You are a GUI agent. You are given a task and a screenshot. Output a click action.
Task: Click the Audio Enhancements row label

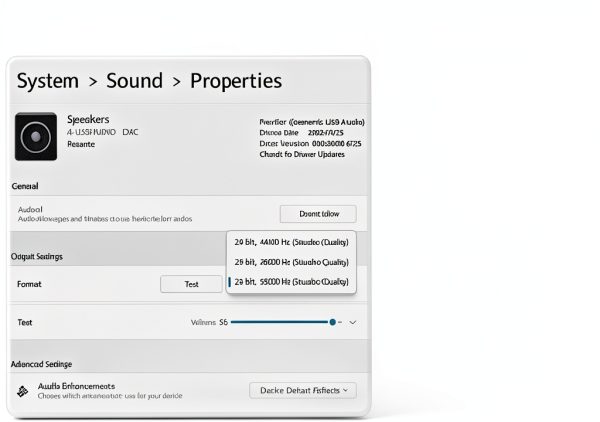coord(77,386)
